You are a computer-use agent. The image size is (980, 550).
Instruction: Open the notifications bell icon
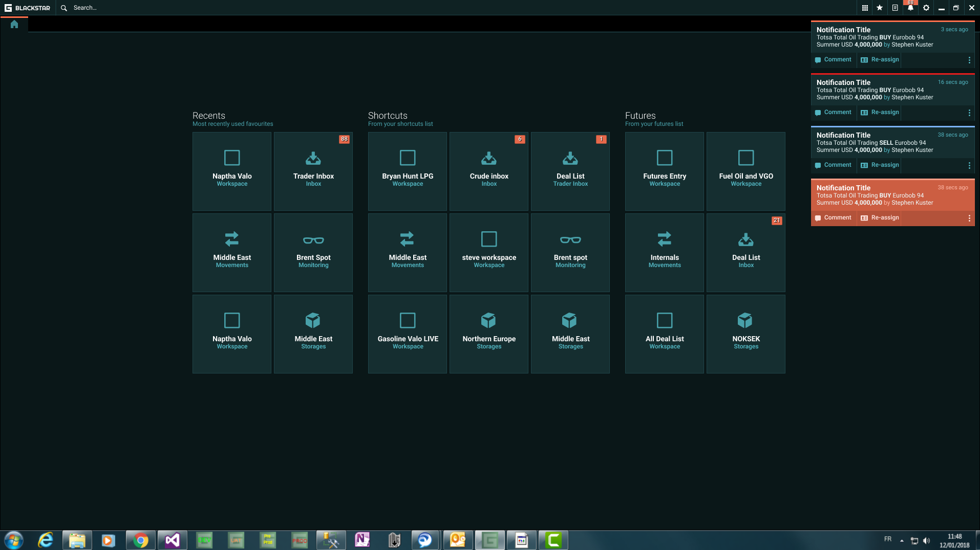click(x=910, y=8)
